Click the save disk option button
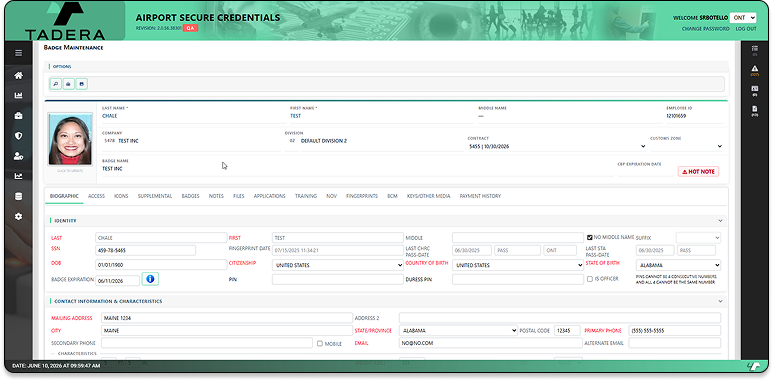This screenshot has height=381, width=773. [82, 84]
